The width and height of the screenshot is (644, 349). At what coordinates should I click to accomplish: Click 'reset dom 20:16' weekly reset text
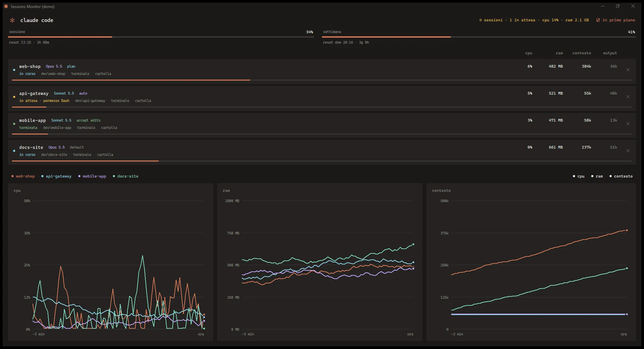[x=338, y=43]
